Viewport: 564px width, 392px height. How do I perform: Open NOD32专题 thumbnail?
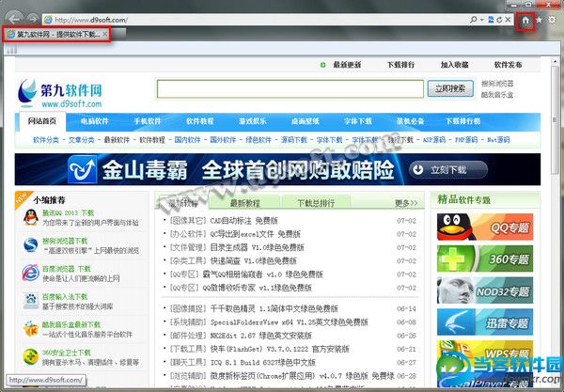[485, 290]
